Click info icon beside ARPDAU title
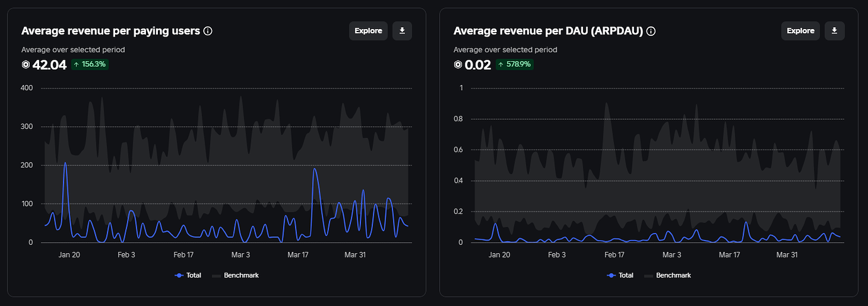Viewport: 868px width, 306px height. (x=651, y=31)
